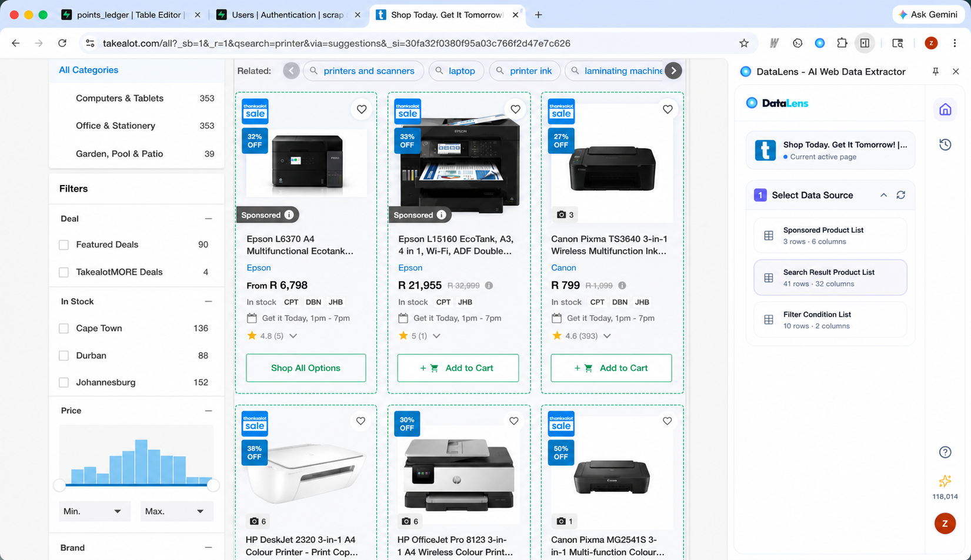Viewport: 971px width, 560px height.
Task: Open DataLens history icon
Action: click(945, 145)
